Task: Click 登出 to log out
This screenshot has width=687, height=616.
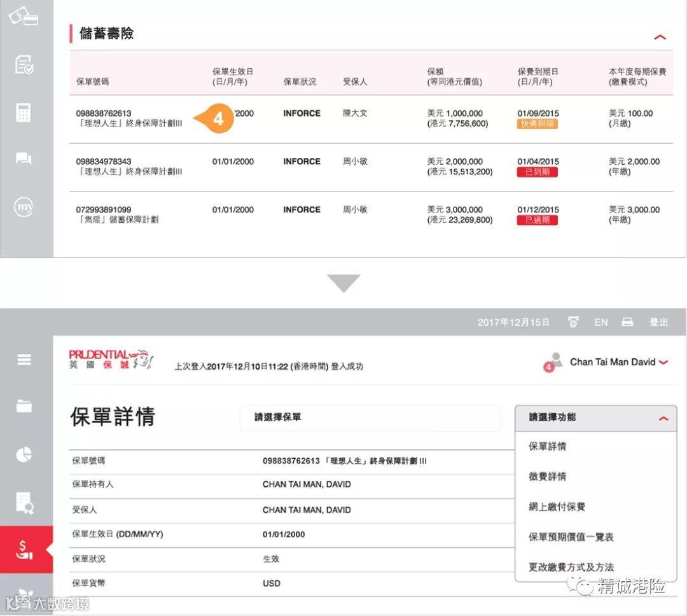Action: tap(659, 322)
